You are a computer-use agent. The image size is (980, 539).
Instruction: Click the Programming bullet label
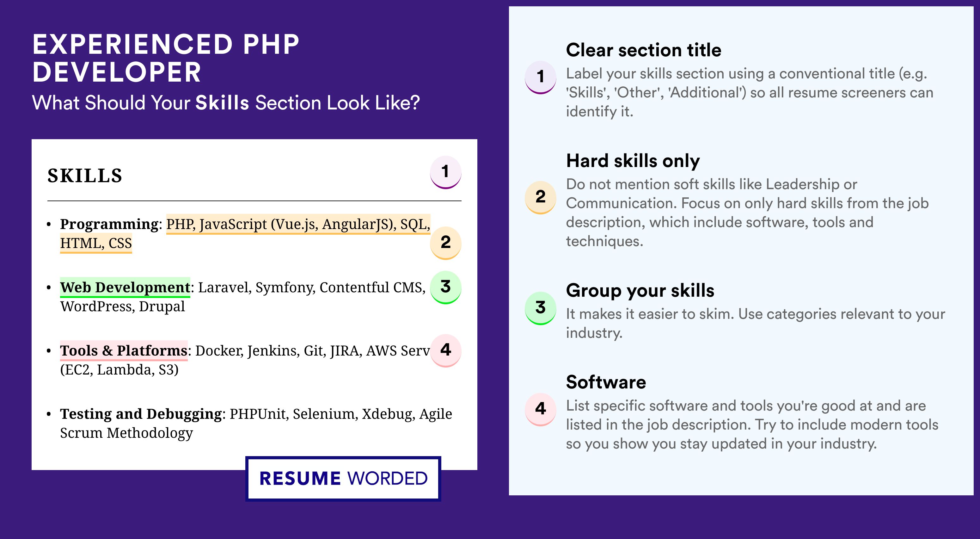(x=109, y=224)
